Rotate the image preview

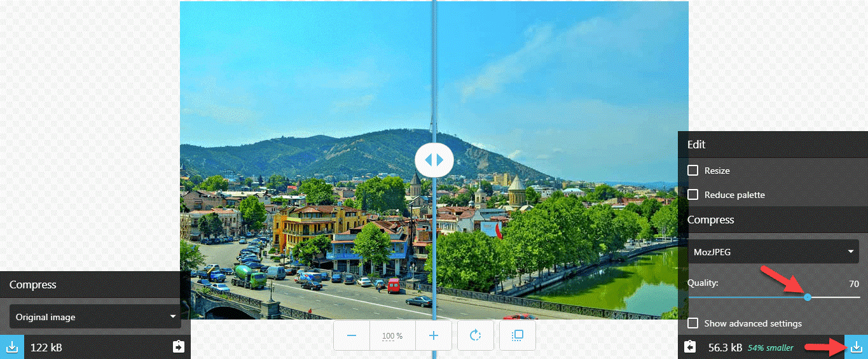(475, 335)
